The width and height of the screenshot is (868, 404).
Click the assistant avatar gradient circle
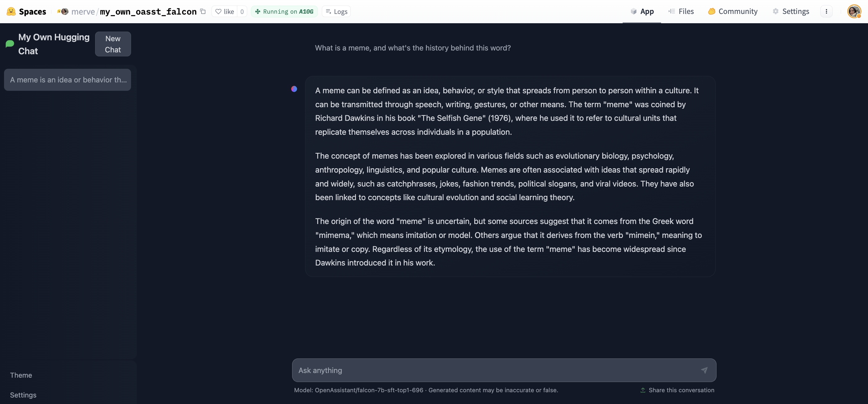point(294,89)
